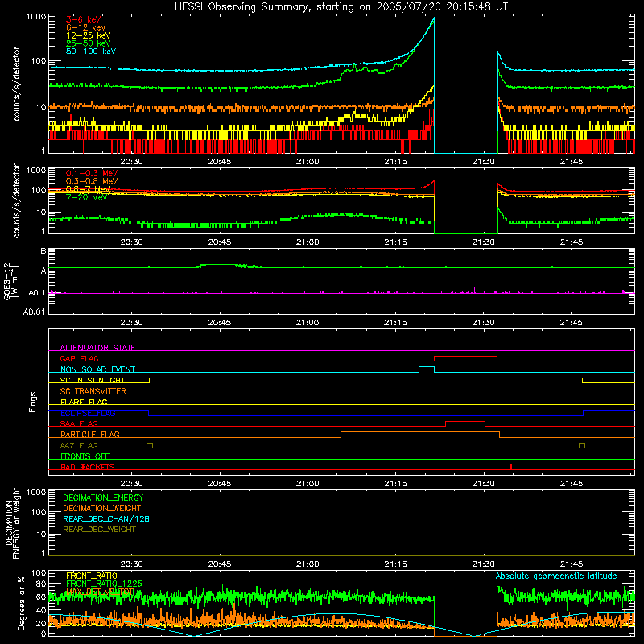
Task: Click the green 7-20 MeV legend label
Action: tap(86, 197)
